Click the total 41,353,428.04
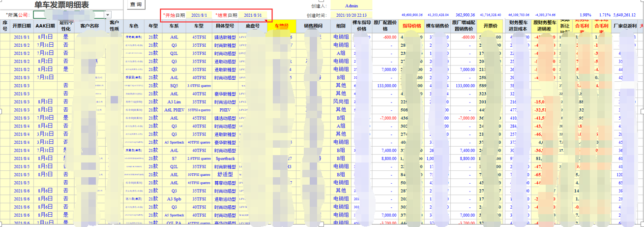Viewport: 644px width, 227px height. pos(438,16)
